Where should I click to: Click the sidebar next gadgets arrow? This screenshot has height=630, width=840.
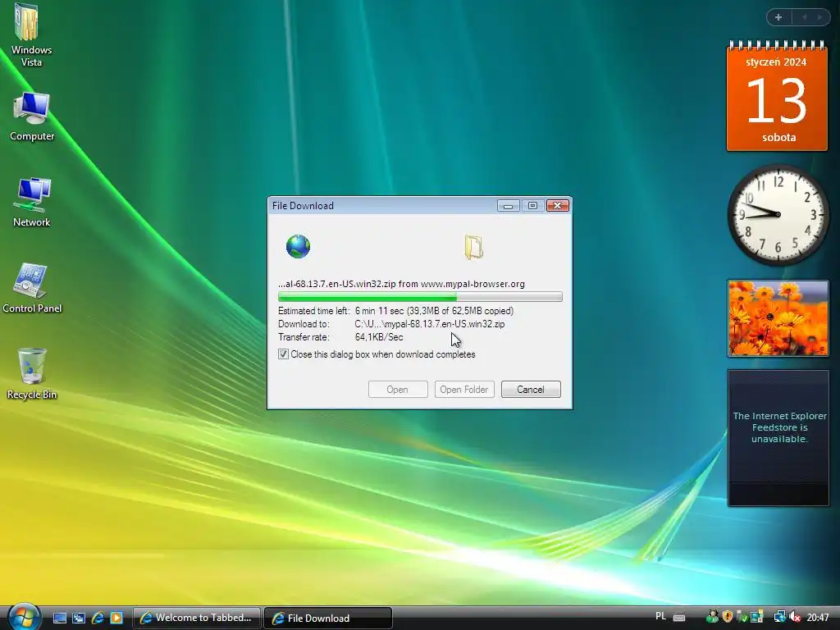coord(819,17)
